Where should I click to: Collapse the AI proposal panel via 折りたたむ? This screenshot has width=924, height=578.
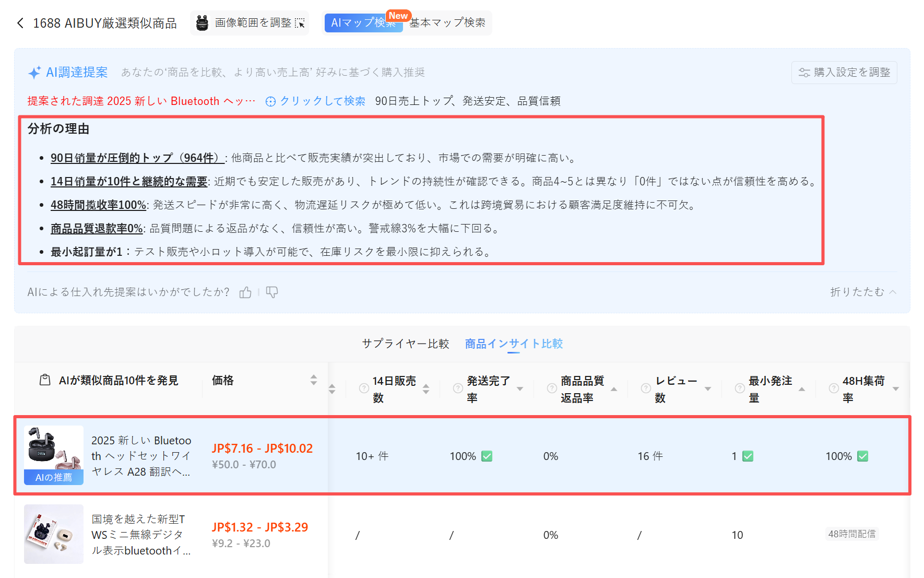pyautogui.click(x=863, y=292)
